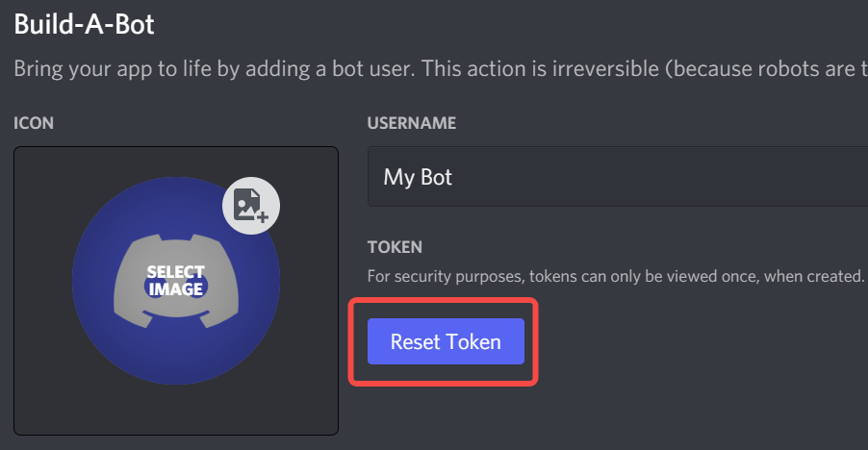868x450 pixels.
Task: Focus the My Bot username field
Action: click(x=617, y=177)
